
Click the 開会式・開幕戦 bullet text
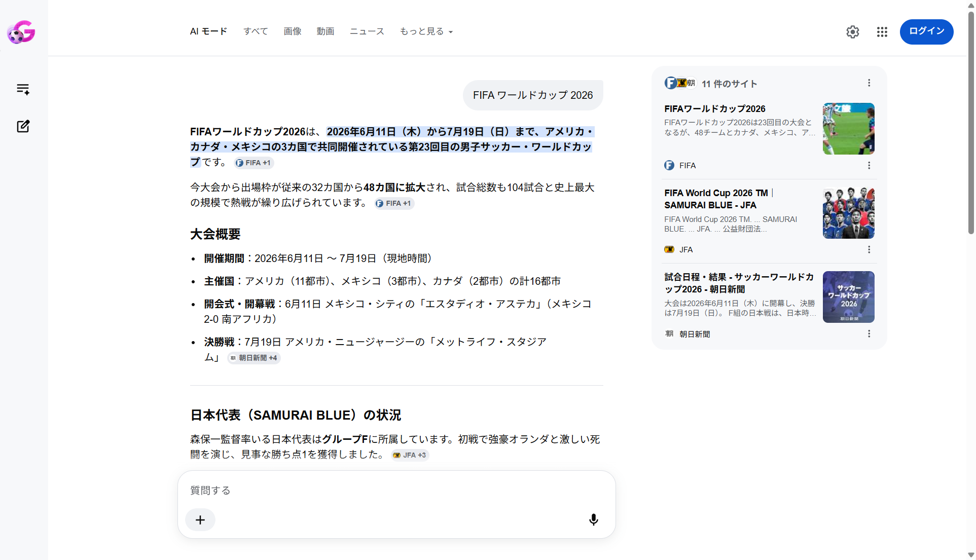[x=398, y=311]
